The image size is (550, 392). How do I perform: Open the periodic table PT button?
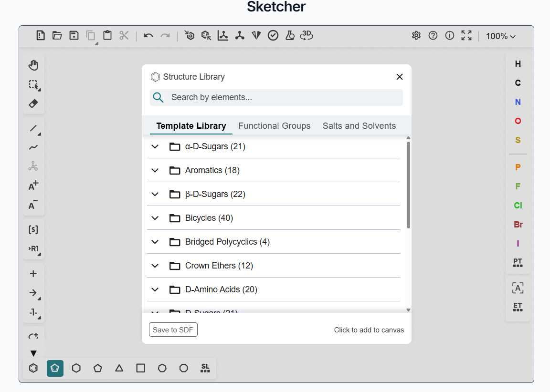coord(518,262)
